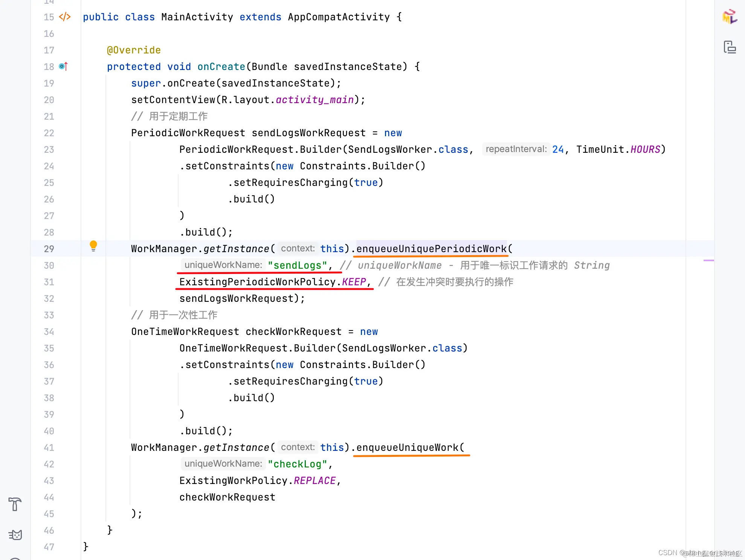This screenshot has height=560, width=745.
Task: Click the @Override annotation
Action: 134,50
